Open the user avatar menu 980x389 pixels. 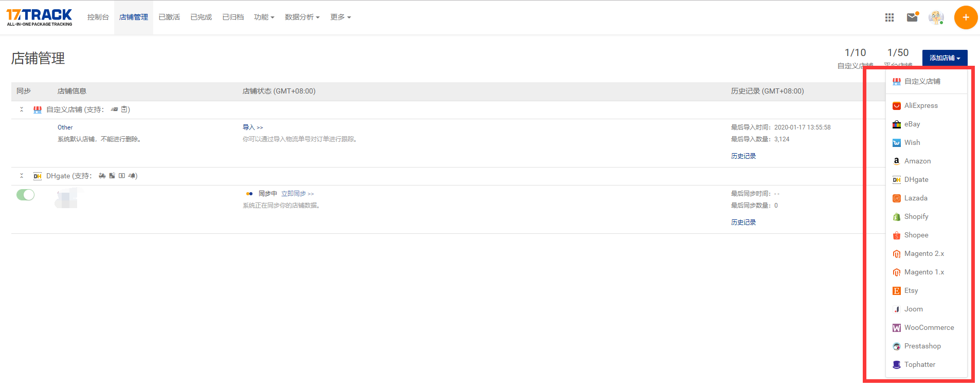click(x=936, y=17)
